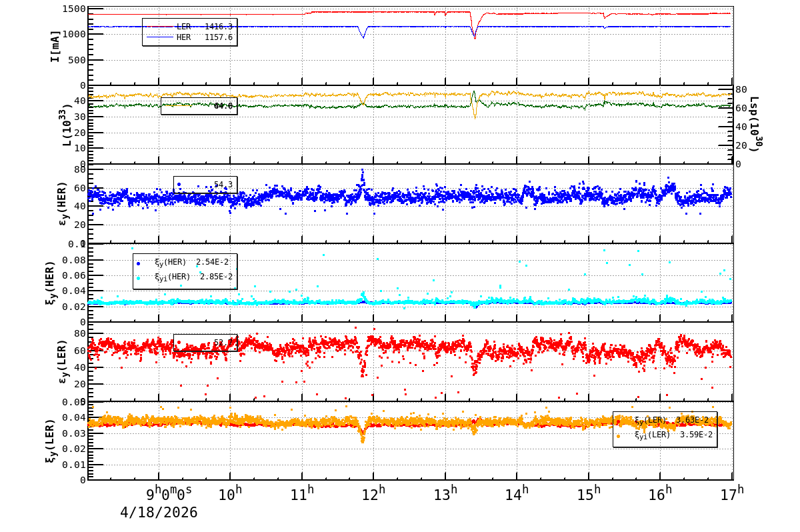Click the ξy(LER) axis title
Viewport: 800px width, 532px height.
pos(51,440)
